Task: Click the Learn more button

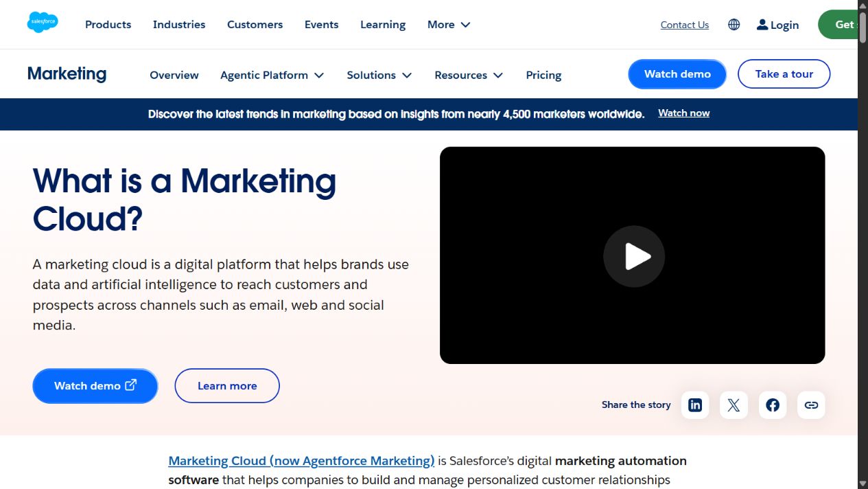Action: tap(227, 386)
